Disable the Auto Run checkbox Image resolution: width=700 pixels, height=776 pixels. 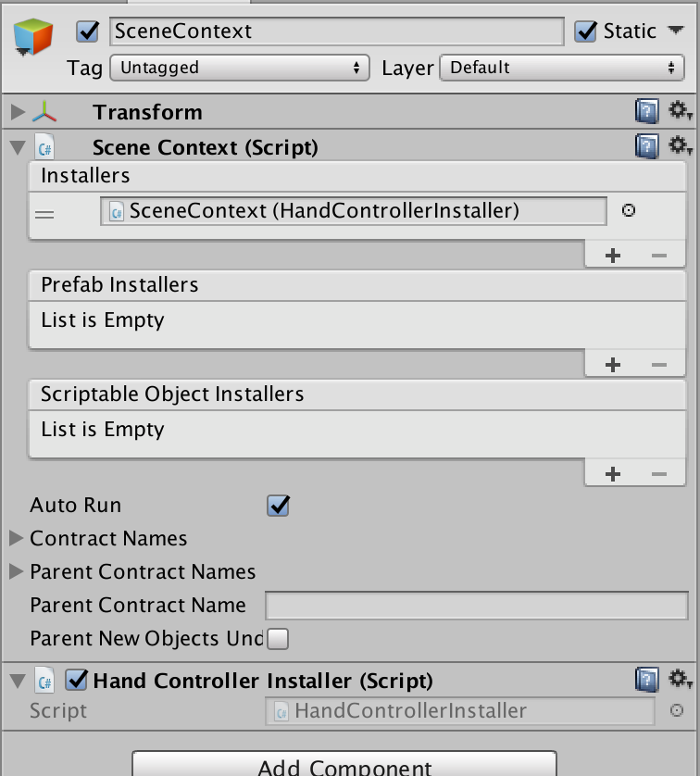pyautogui.click(x=278, y=506)
